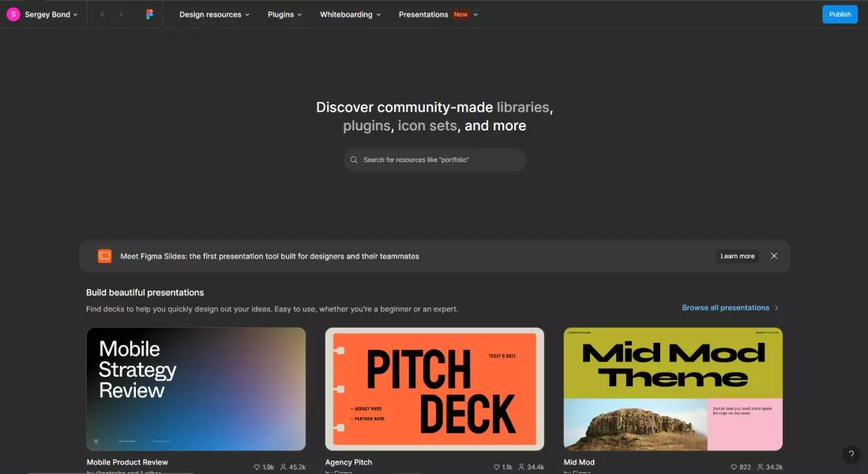The width and height of the screenshot is (868, 474).
Task: Click the users icon on Mid Mod
Action: pos(760,468)
